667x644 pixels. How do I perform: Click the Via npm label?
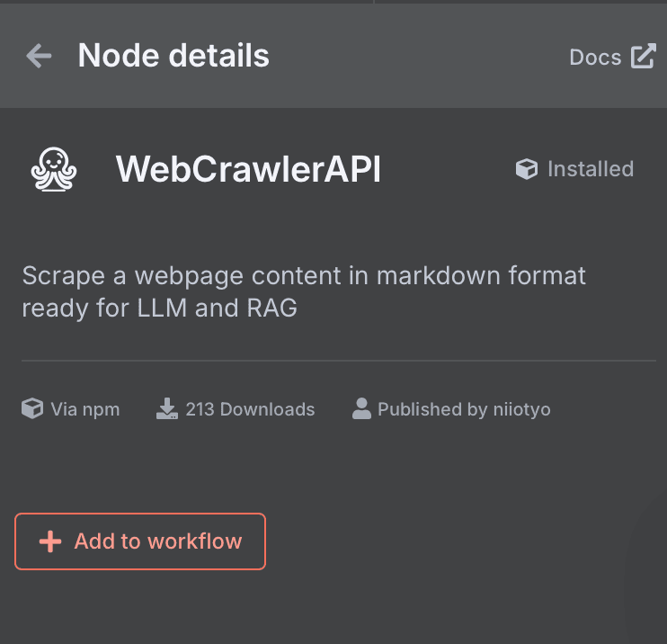pyautogui.click(x=84, y=409)
